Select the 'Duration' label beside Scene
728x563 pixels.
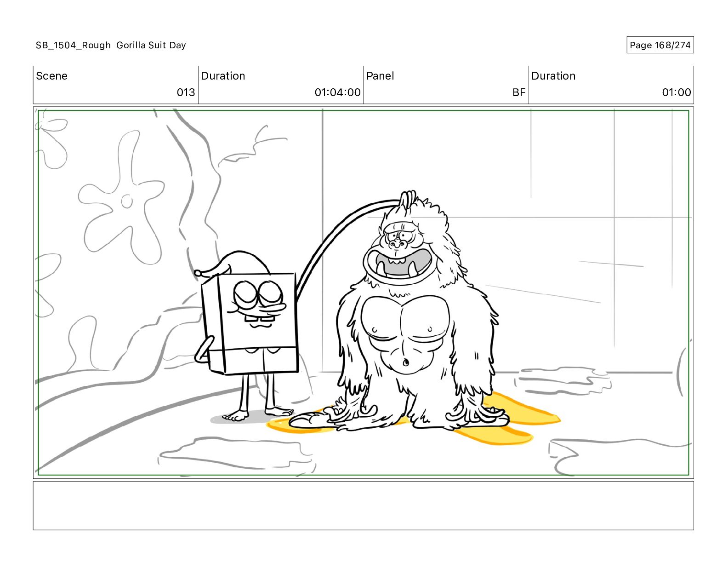[223, 76]
